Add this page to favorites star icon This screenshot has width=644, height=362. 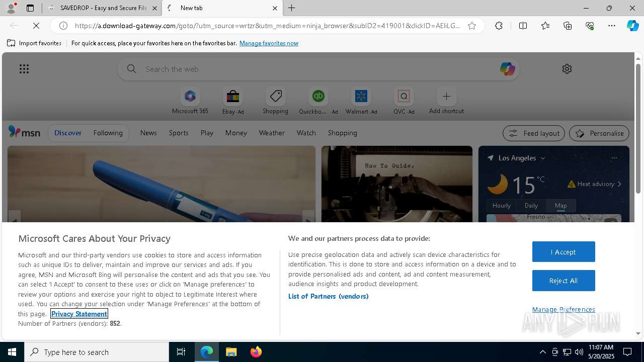click(472, 26)
